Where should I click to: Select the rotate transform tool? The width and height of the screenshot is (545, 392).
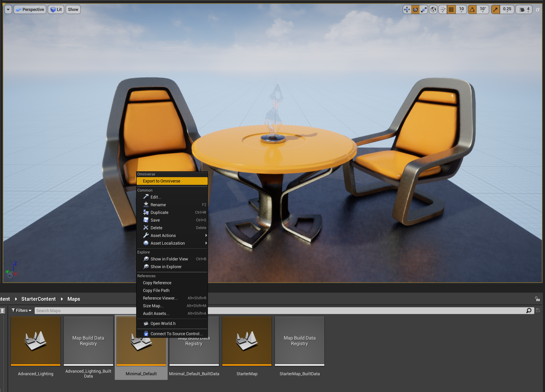point(415,10)
